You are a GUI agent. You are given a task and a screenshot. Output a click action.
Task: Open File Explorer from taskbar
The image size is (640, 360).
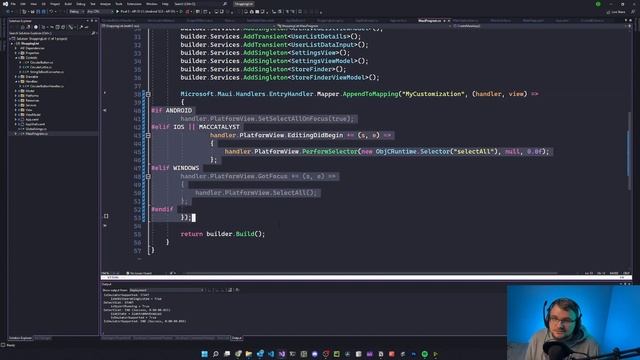coord(249,354)
